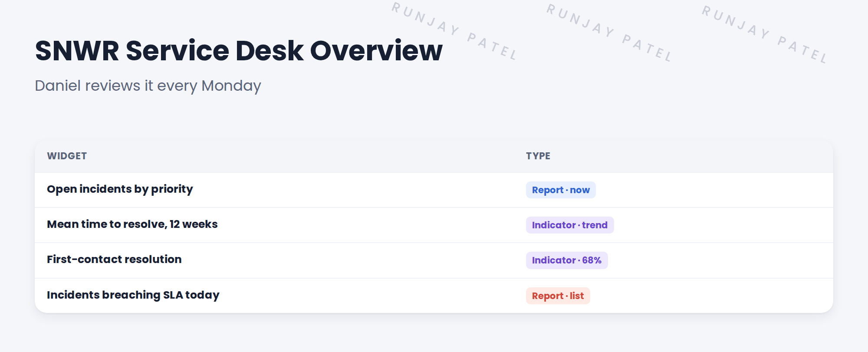Image resolution: width=868 pixels, height=352 pixels.
Task: Click the blue "Report · now" badge
Action: (x=561, y=190)
